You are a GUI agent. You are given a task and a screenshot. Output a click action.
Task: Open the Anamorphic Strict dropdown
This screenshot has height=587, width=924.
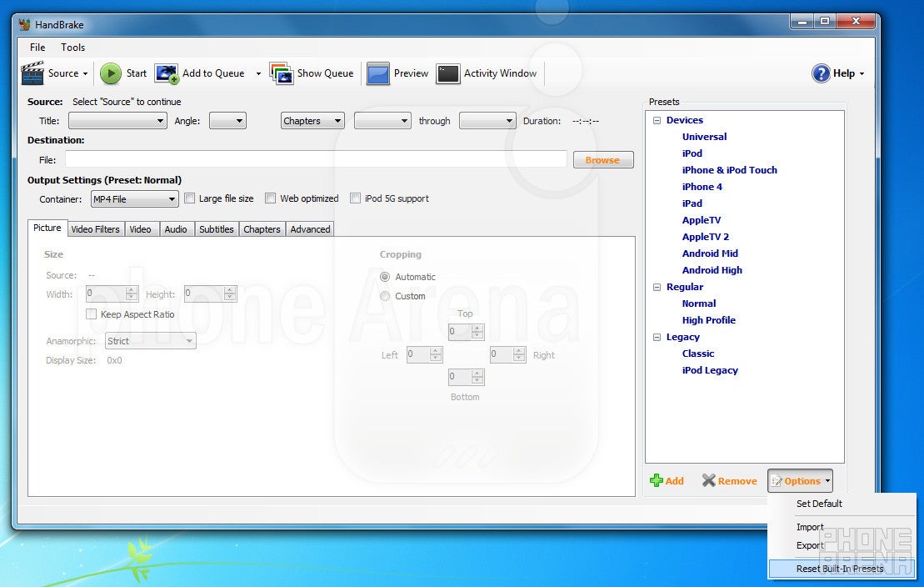coord(150,340)
